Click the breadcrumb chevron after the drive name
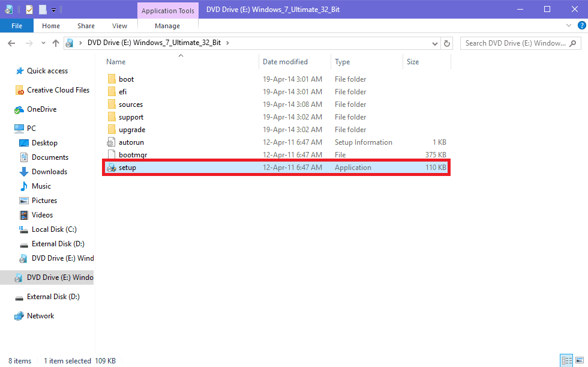 point(227,43)
